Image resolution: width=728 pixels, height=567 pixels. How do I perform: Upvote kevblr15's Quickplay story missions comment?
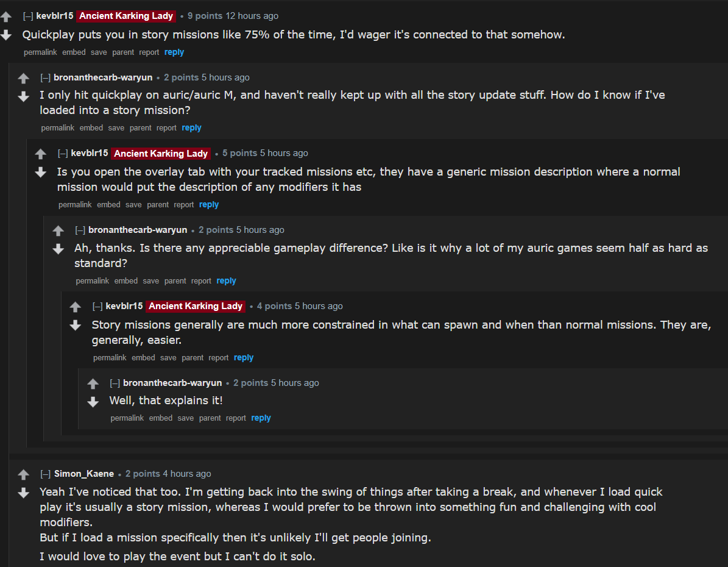coord(6,17)
